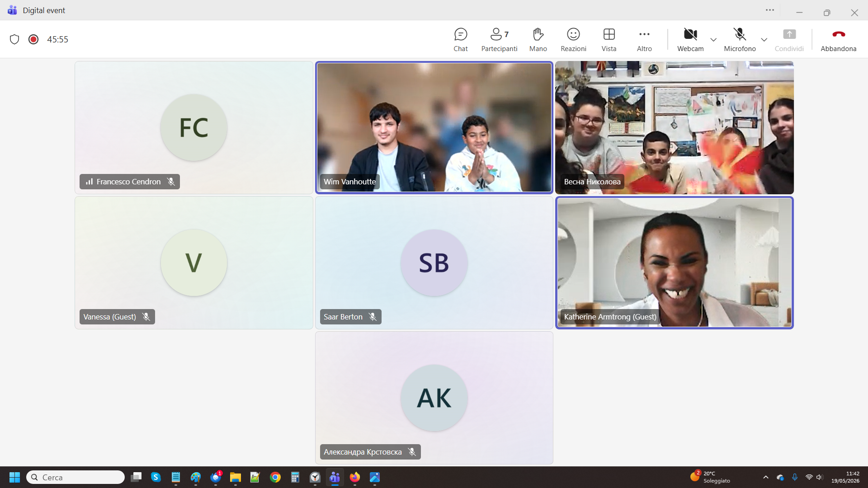The height and width of the screenshot is (488, 868).
Task: Select Весна Николова's video tile
Action: [674, 127]
